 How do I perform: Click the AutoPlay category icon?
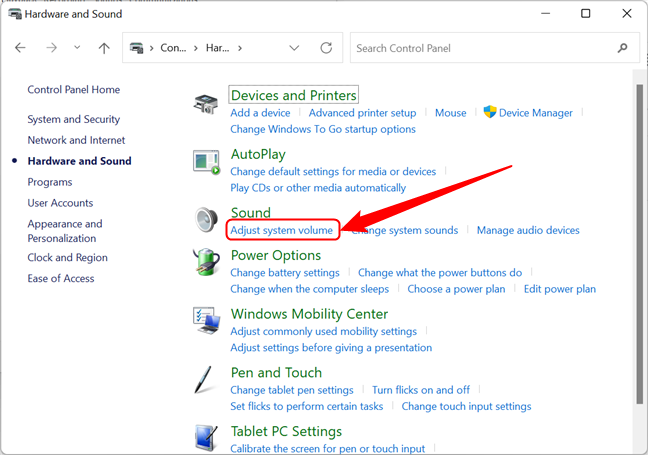point(206,162)
